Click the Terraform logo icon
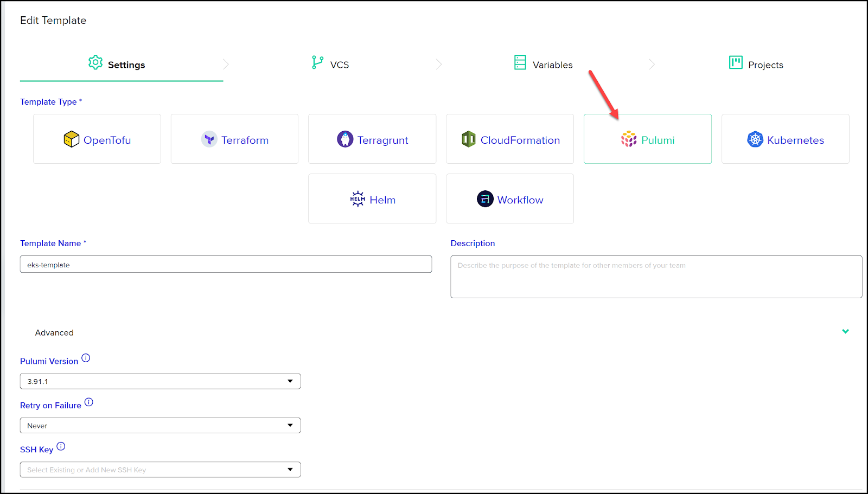This screenshot has width=868, height=494. pos(209,139)
